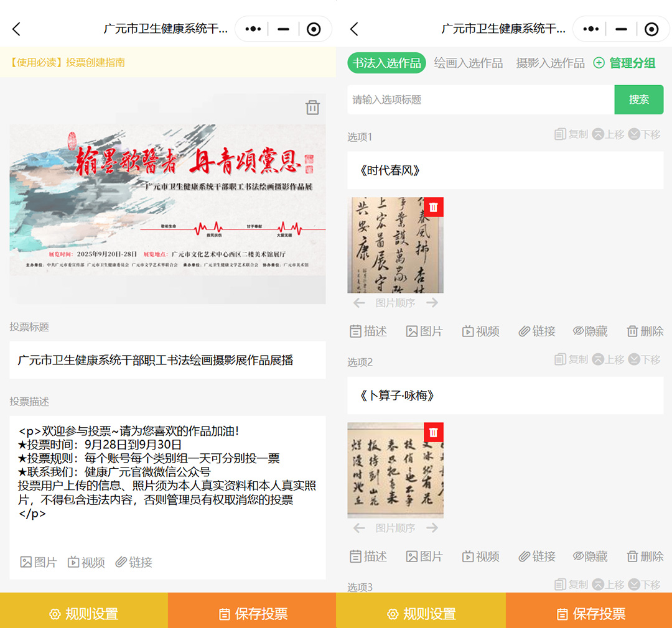Hide option 1 with 隐藏
The image size is (672, 628).
coord(590,331)
